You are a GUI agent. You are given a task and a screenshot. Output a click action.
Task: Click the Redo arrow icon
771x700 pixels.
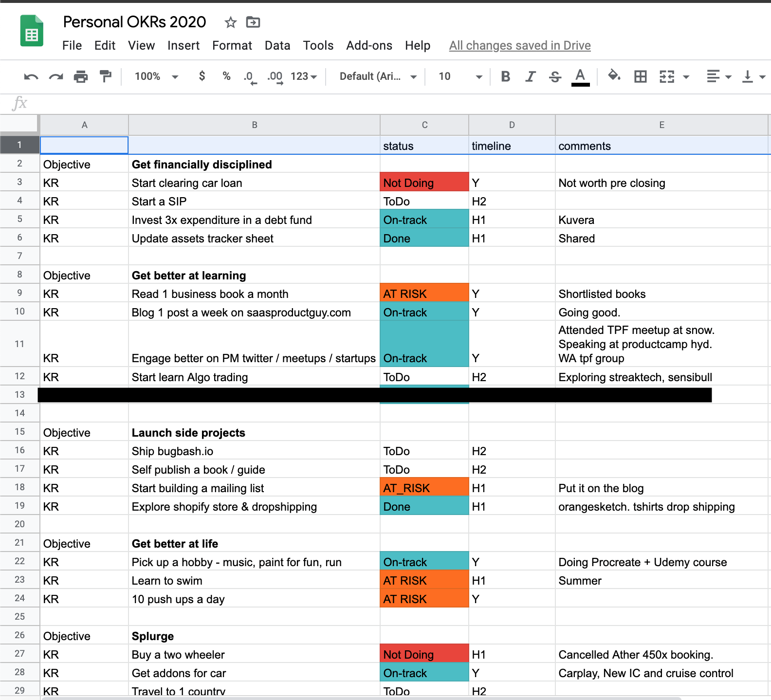pos(56,76)
